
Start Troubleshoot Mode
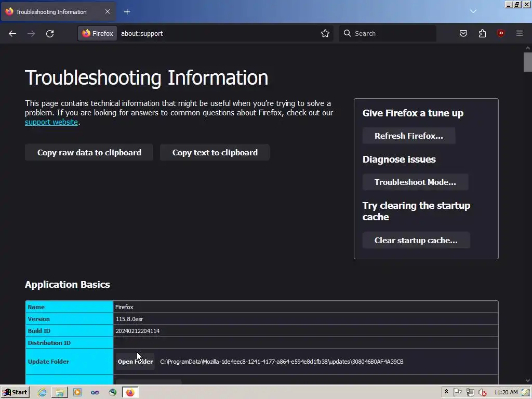click(x=415, y=182)
